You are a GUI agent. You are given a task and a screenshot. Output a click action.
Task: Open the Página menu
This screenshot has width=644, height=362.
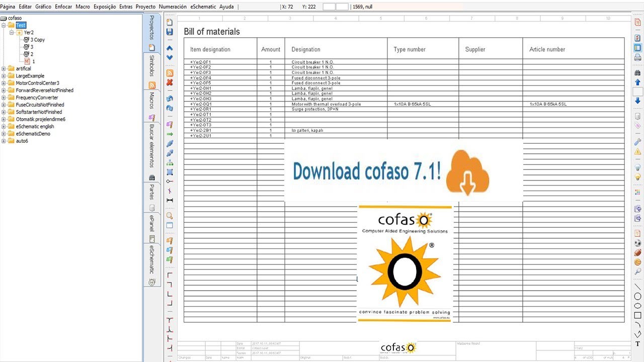(8, 7)
